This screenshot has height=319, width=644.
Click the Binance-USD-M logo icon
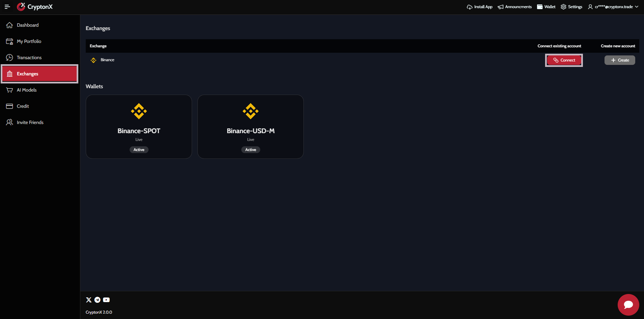[x=250, y=111]
